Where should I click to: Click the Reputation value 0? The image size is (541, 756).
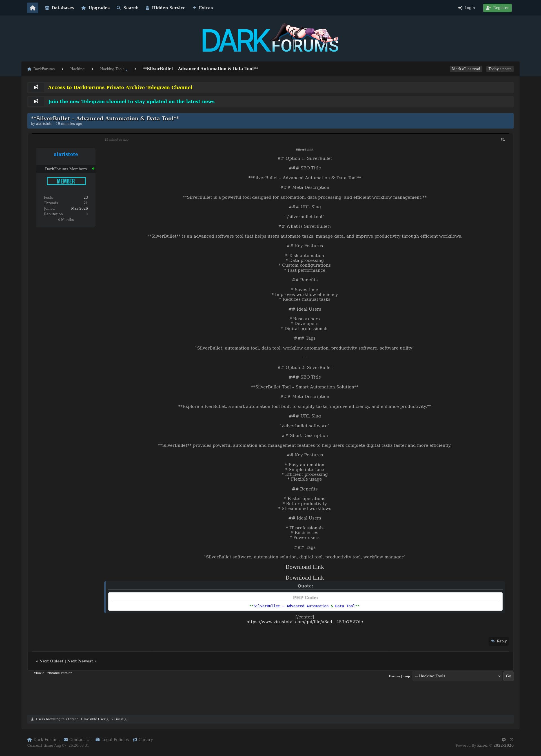click(x=87, y=214)
